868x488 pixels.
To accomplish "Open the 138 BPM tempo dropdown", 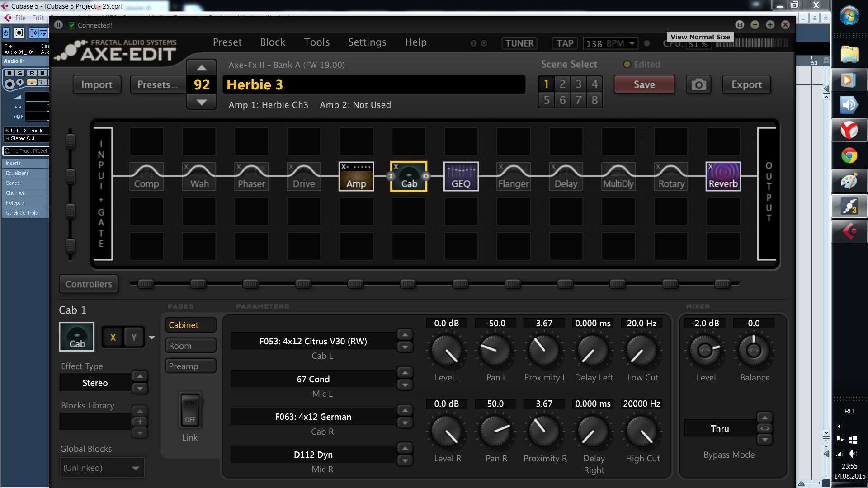I will (x=632, y=43).
